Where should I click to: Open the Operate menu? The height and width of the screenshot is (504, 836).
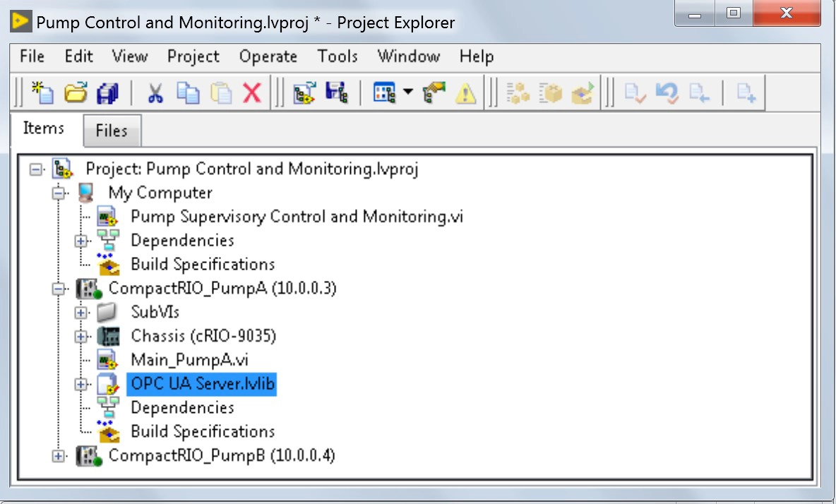(268, 56)
